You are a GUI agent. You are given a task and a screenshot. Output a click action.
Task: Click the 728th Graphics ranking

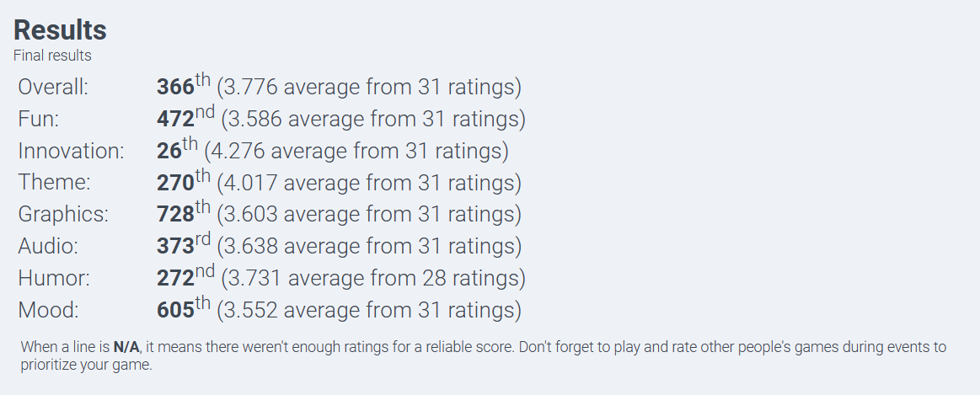184,212
